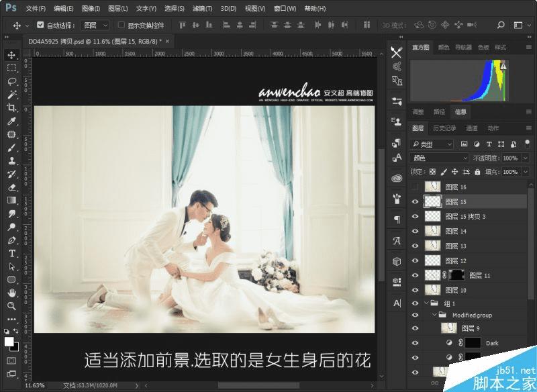Open the histogram panel options menu
Viewport: 537px width, 392px height.
pos(529,47)
